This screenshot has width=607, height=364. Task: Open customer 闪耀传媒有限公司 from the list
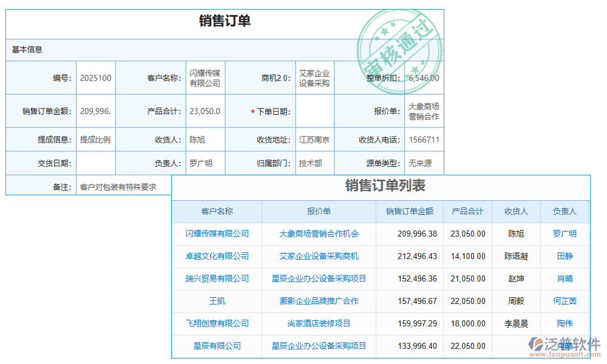click(217, 234)
